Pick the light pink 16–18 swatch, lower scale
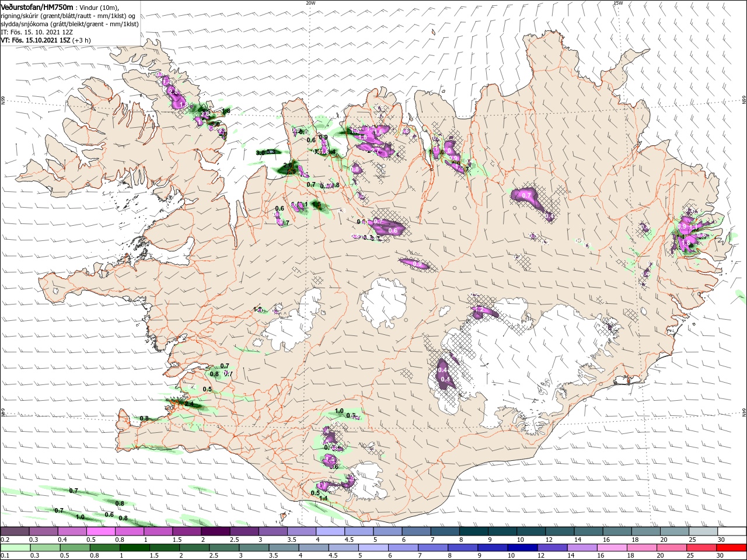747x560 pixels. pos(612,548)
